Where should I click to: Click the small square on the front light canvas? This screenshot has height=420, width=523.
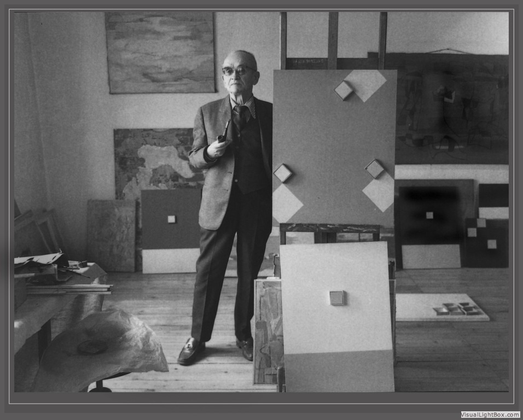(x=336, y=297)
